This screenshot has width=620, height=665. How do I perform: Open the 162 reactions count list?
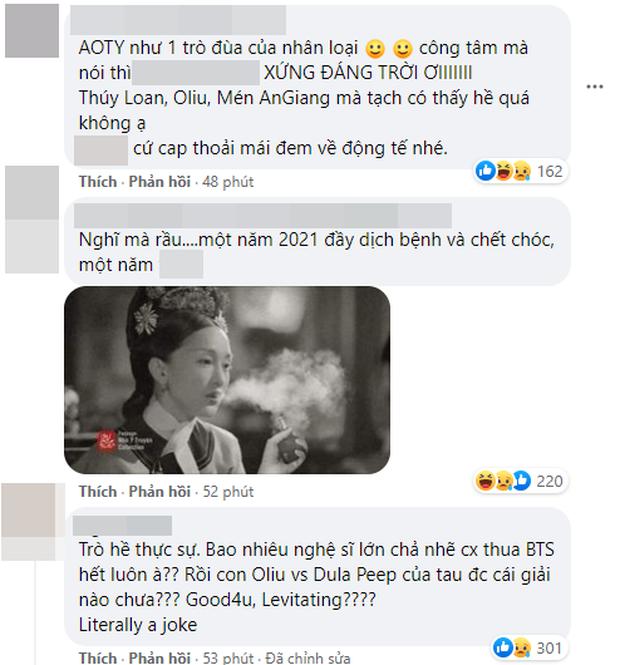[x=550, y=171]
